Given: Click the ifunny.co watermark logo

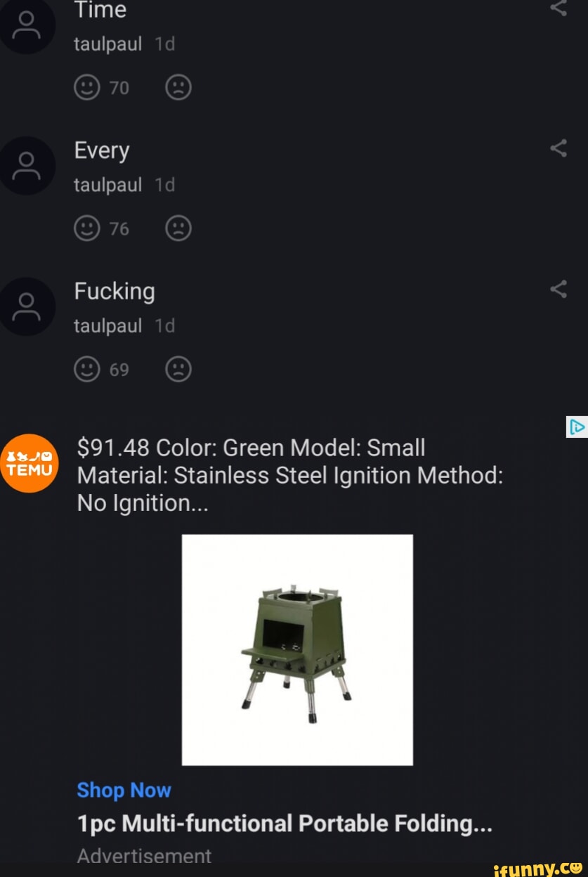Looking at the screenshot, I should click(538, 867).
